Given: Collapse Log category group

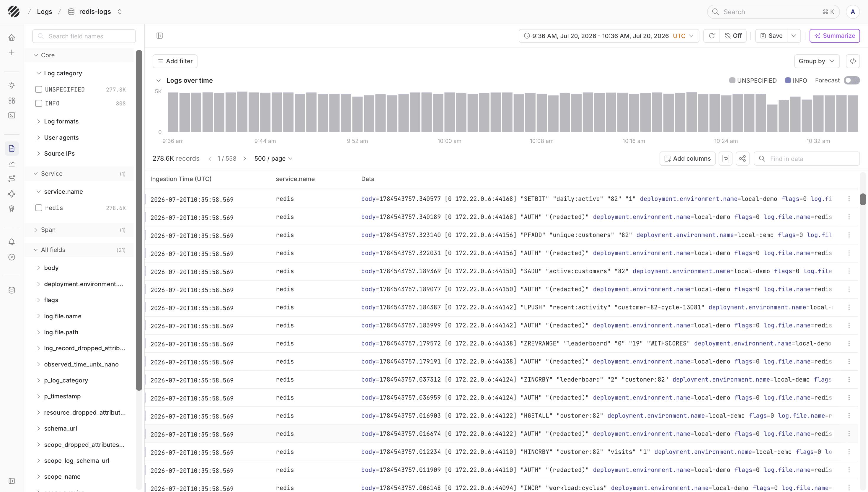Looking at the screenshot, I should click(x=38, y=73).
